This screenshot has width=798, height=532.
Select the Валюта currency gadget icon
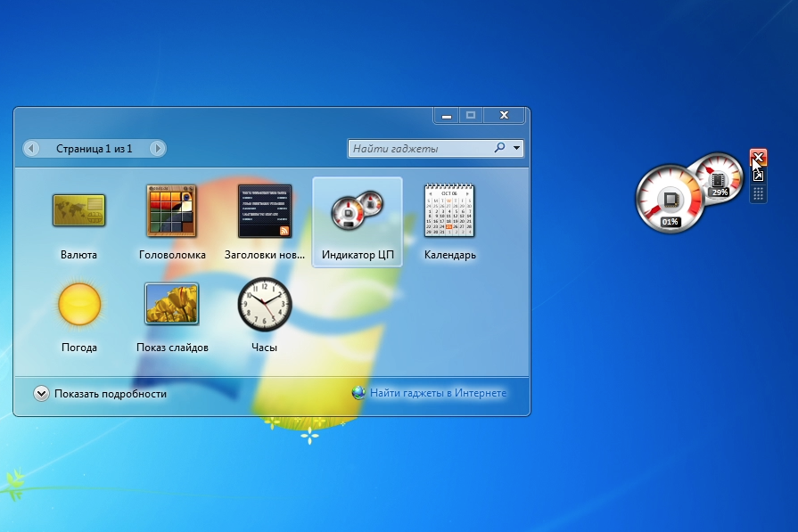pyautogui.click(x=78, y=210)
